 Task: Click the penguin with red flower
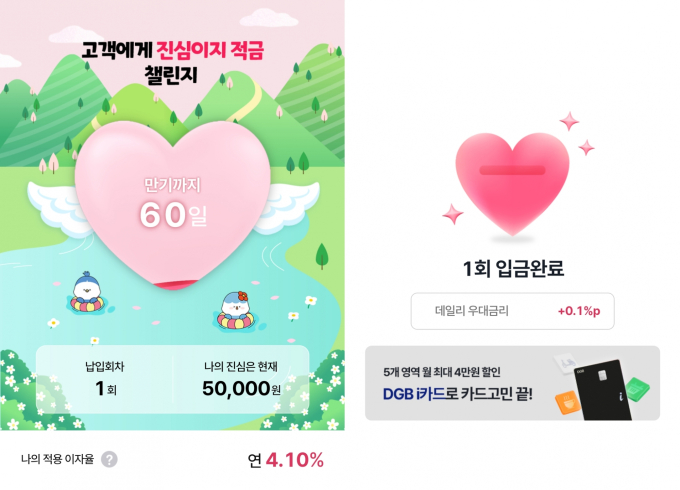coord(236,310)
